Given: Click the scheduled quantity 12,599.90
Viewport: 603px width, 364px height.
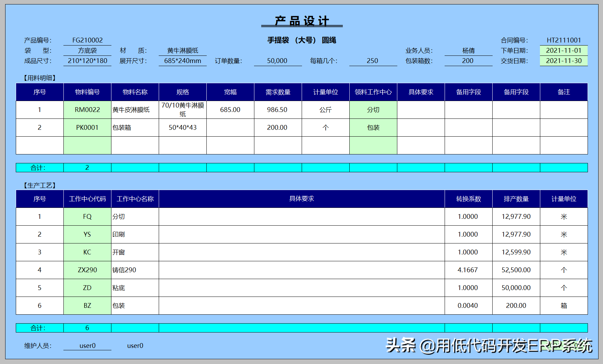Looking at the screenshot, I should 516,252.
